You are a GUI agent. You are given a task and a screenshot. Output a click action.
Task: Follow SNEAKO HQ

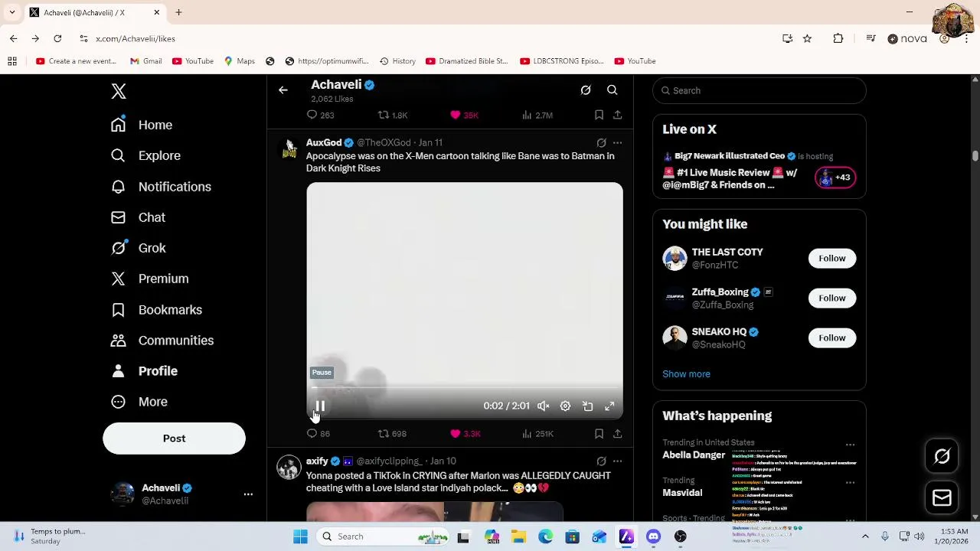click(832, 337)
